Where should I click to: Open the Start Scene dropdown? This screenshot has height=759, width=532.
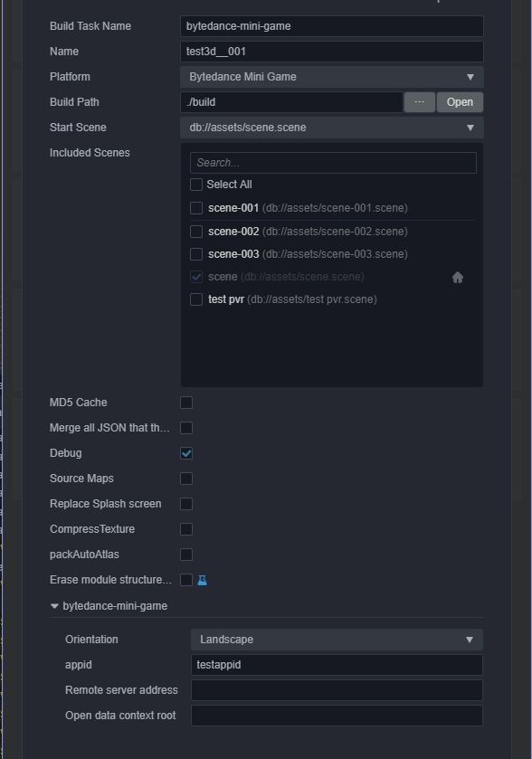[331, 128]
